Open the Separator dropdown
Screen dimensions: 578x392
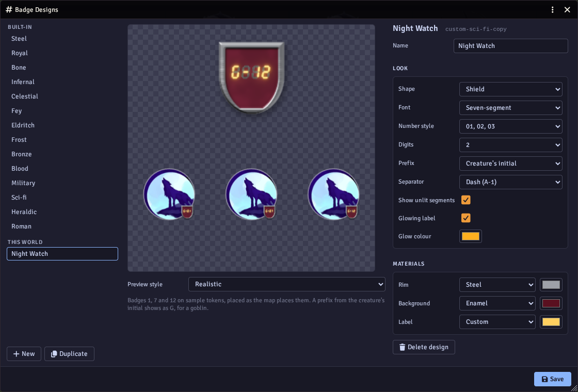[x=510, y=182]
